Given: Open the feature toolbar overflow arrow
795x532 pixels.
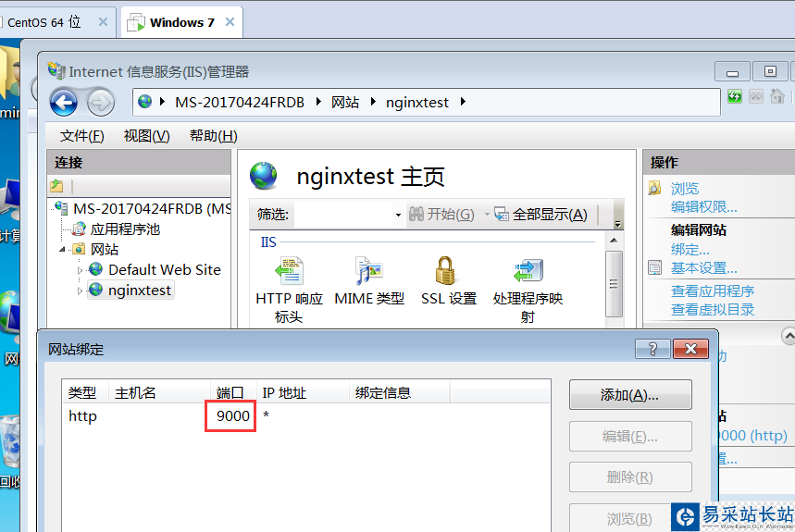Looking at the screenshot, I should click(617, 224).
